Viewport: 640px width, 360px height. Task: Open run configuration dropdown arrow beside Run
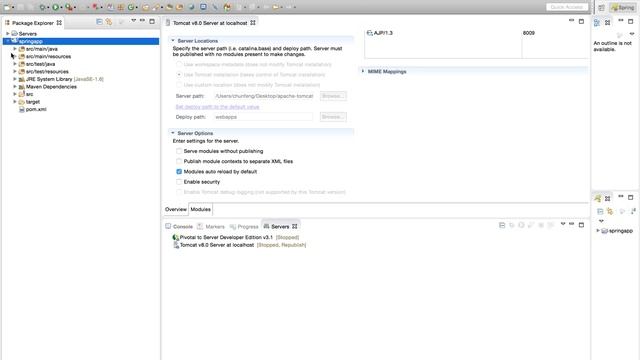point(61,7)
